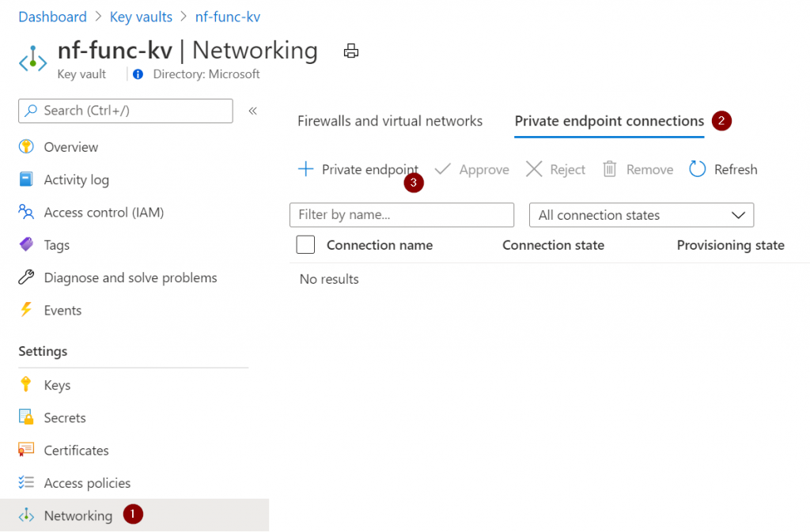Screen dimensions: 810x532
Task: Click the print icon next to Networking title
Action: point(350,51)
